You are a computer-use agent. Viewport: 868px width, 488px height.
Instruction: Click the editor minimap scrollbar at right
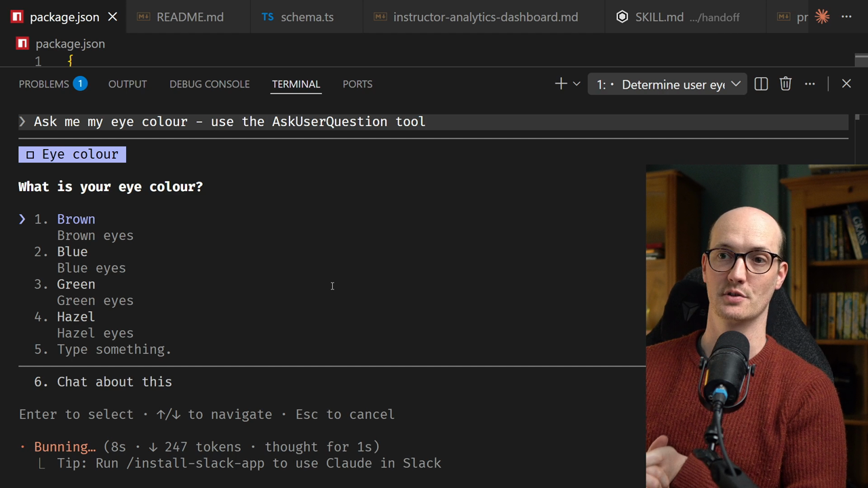click(861, 60)
